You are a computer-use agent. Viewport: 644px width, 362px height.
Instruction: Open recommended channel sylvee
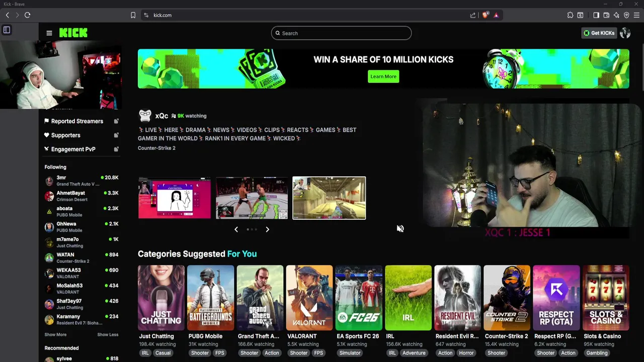[81, 358]
